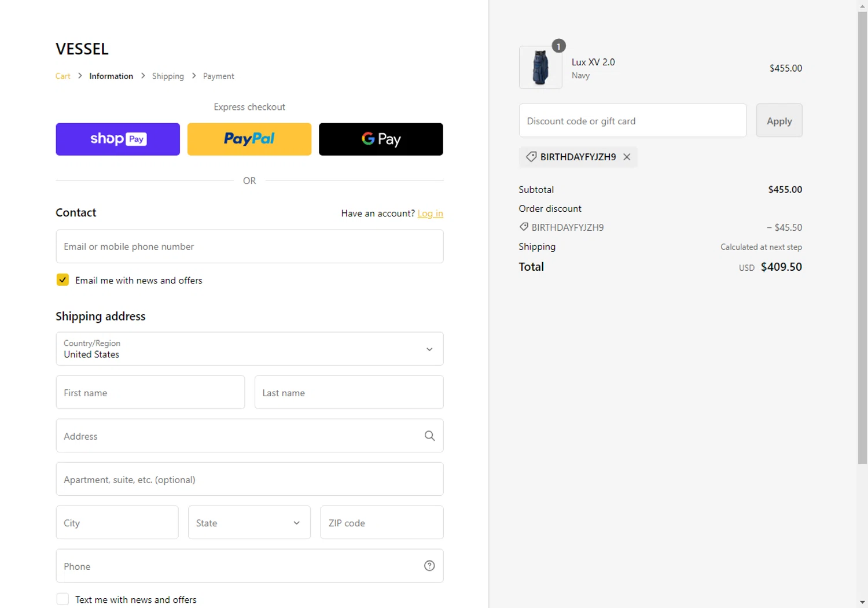
Task: Choose the Google Pay checkout button
Action: (381, 139)
